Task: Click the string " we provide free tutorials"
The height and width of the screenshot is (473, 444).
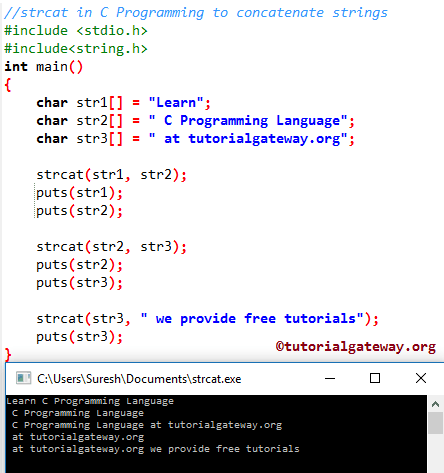Action: [252, 319]
